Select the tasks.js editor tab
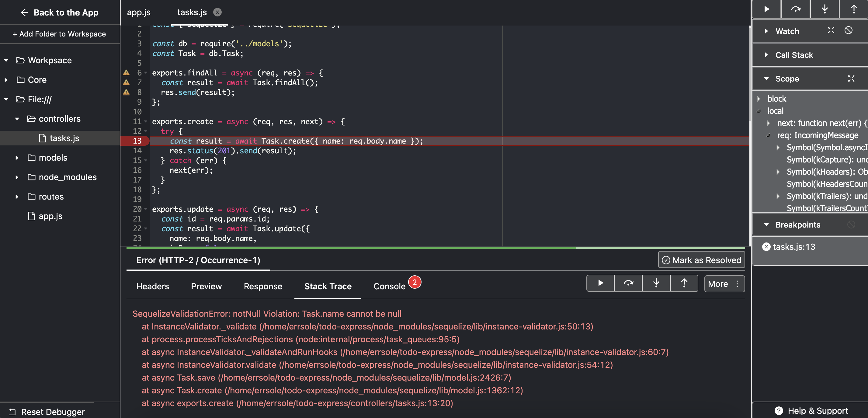 tap(192, 12)
